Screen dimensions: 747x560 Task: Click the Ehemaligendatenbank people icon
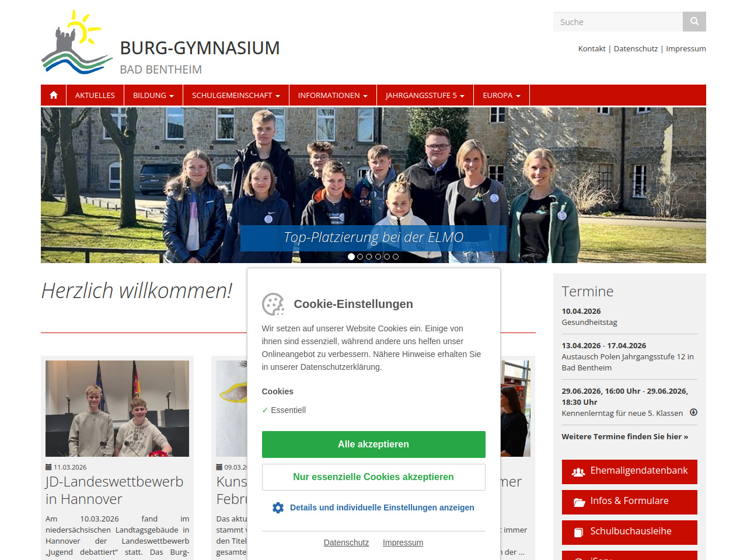(x=578, y=472)
